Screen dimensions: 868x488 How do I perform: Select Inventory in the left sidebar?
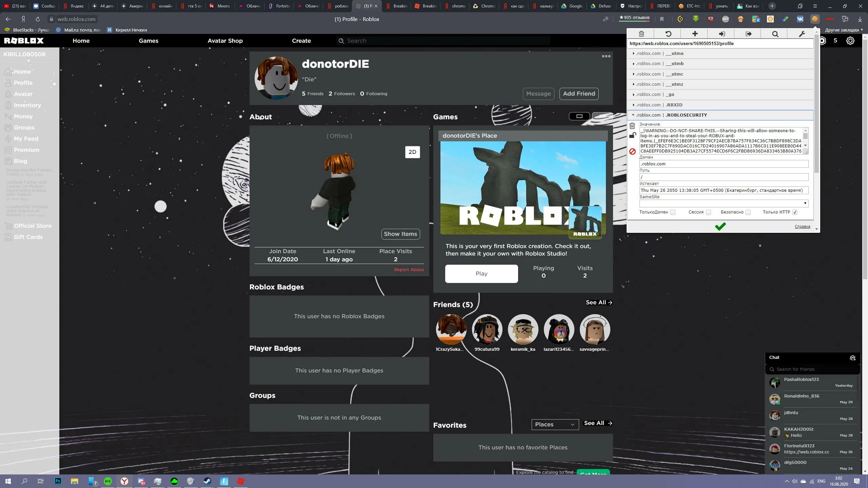[x=27, y=105]
